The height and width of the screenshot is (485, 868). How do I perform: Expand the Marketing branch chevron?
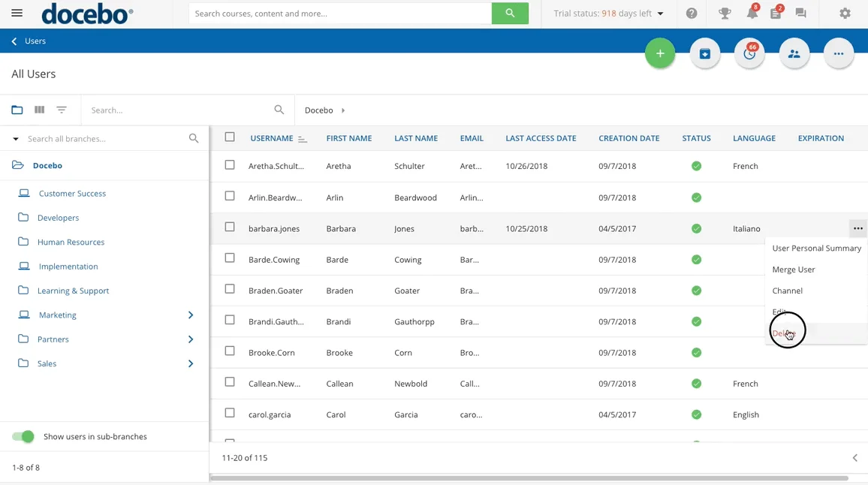[191, 315]
